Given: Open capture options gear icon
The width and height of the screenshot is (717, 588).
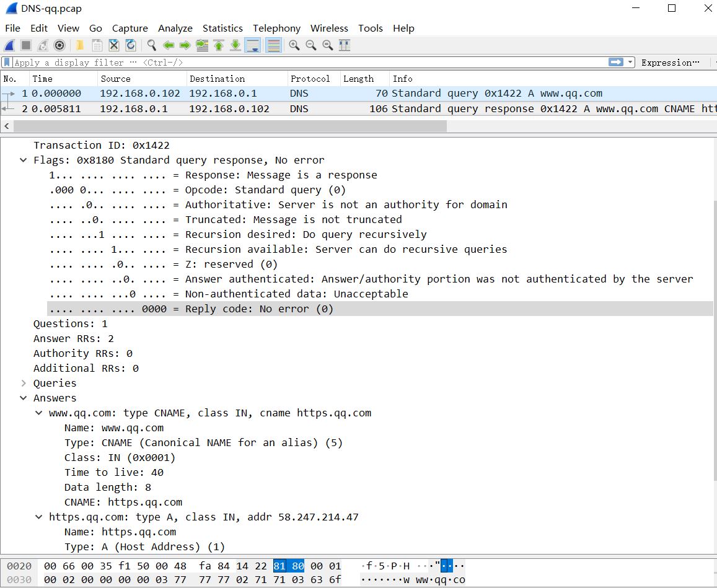Looking at the screenshot, I should pos(59,45).
